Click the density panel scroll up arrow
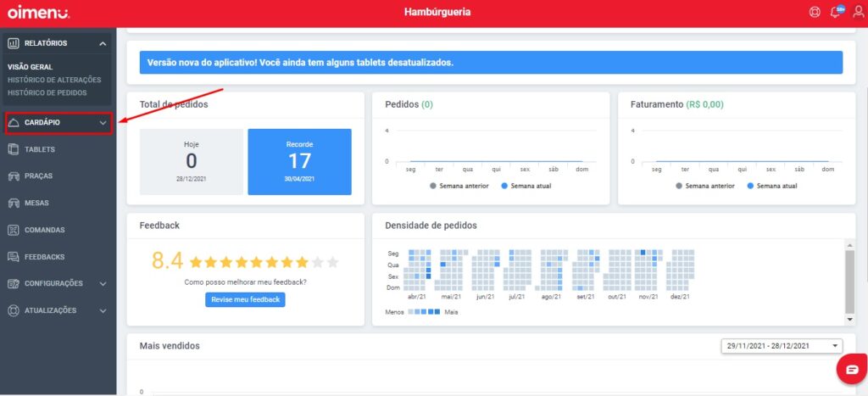Viewport: 868px width, 396px height. (850, 245)
